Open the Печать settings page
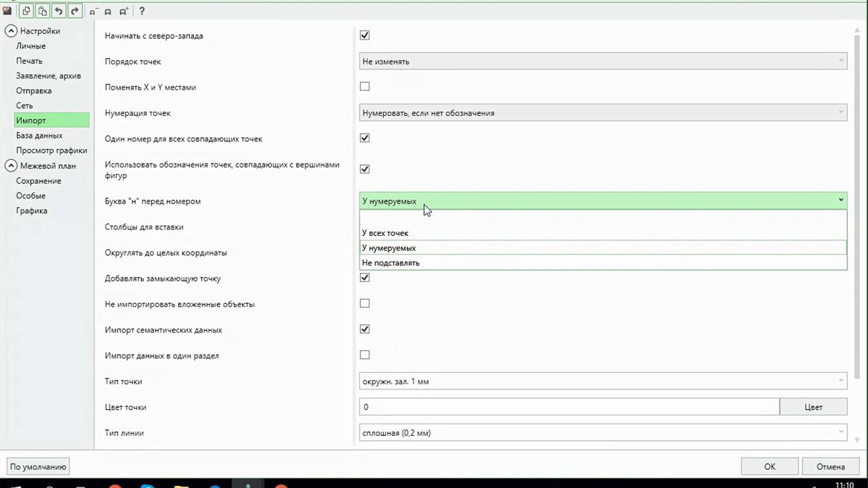Image resolution: width=868 pixels, height=488 pixels. pos(29,61)
